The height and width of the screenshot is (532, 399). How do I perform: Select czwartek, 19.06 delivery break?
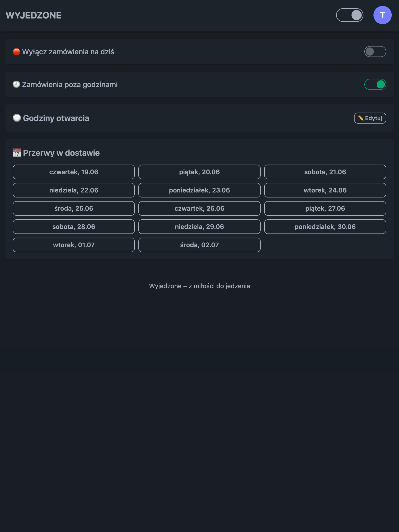(74, 172)
